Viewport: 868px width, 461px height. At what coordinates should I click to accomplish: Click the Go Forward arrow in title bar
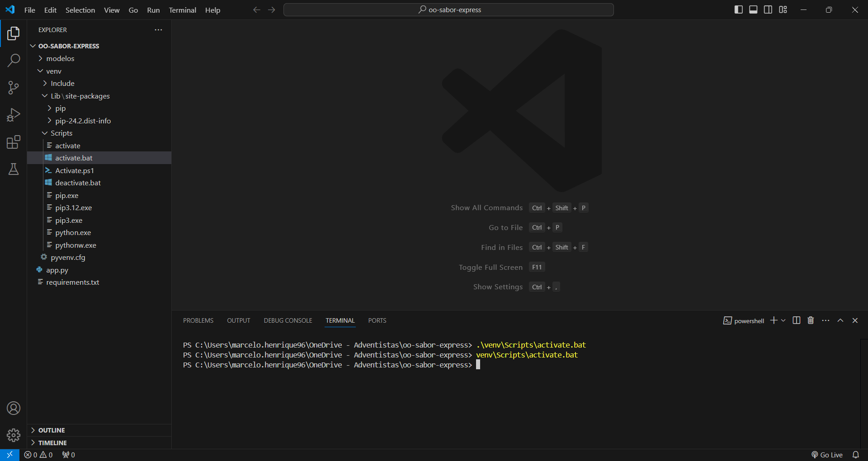pos(272,9)
